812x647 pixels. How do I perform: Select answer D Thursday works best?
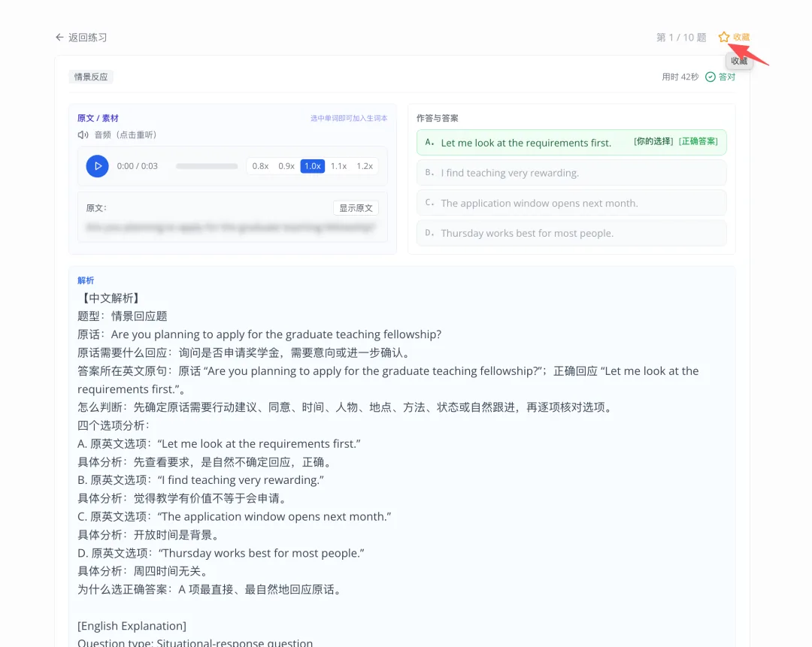(571, 233)
